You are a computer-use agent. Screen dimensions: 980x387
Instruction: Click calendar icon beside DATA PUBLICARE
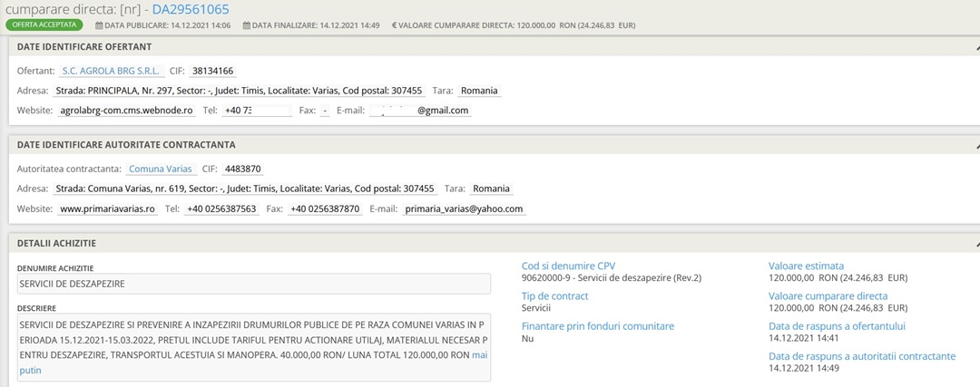(99, 25)
